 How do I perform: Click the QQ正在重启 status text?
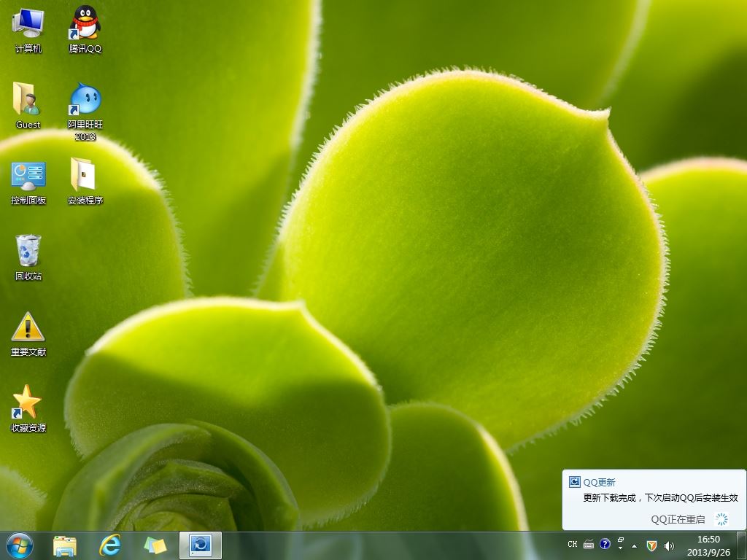(x=678, y=519)
